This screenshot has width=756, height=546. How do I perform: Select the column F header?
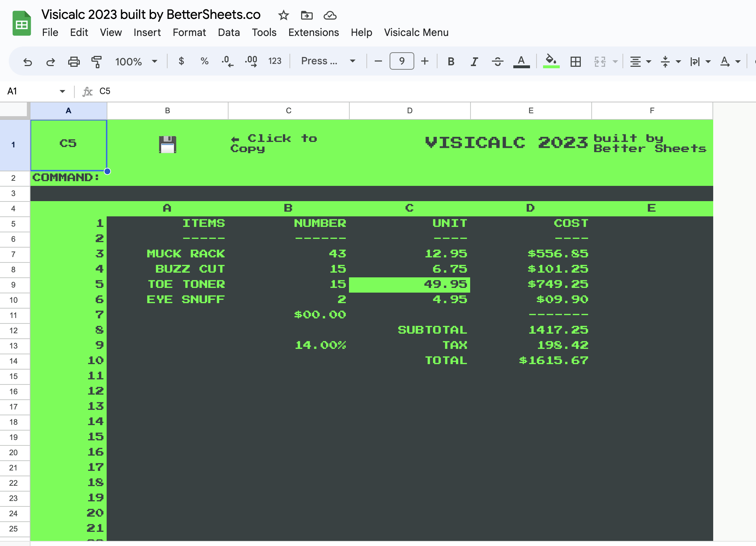coord(652,111)
